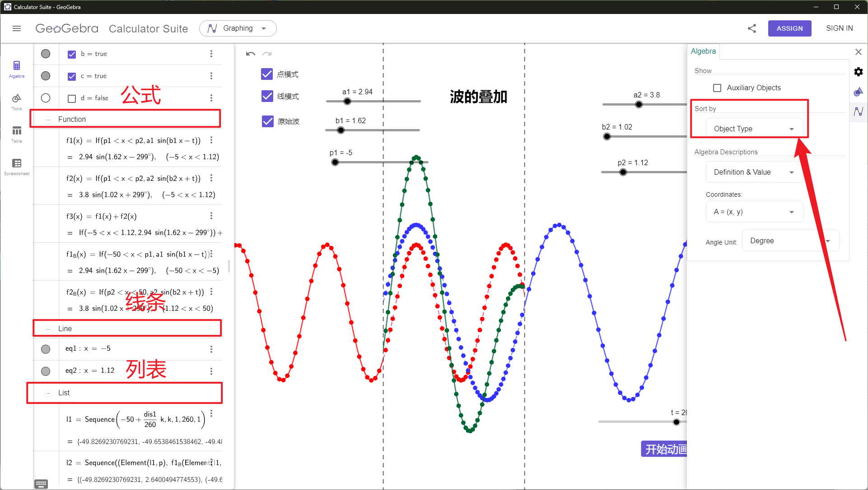Uncheck the 原始波 checkbox

point(267,121)
